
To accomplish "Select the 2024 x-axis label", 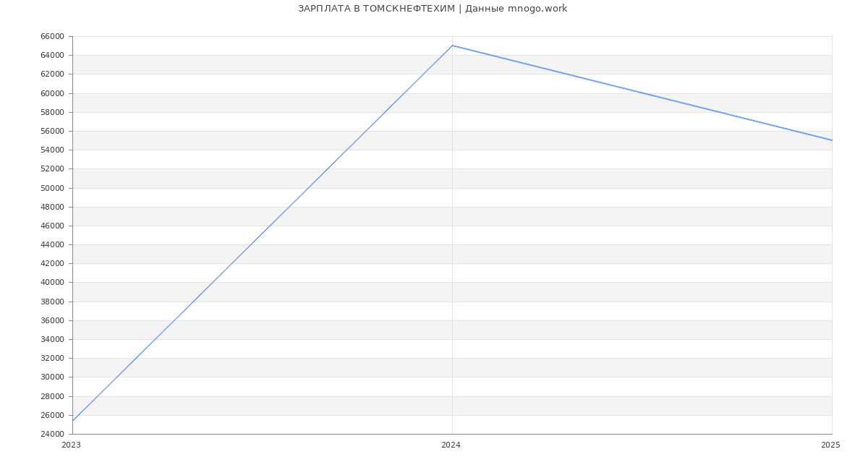I will (x=451, y=445).
